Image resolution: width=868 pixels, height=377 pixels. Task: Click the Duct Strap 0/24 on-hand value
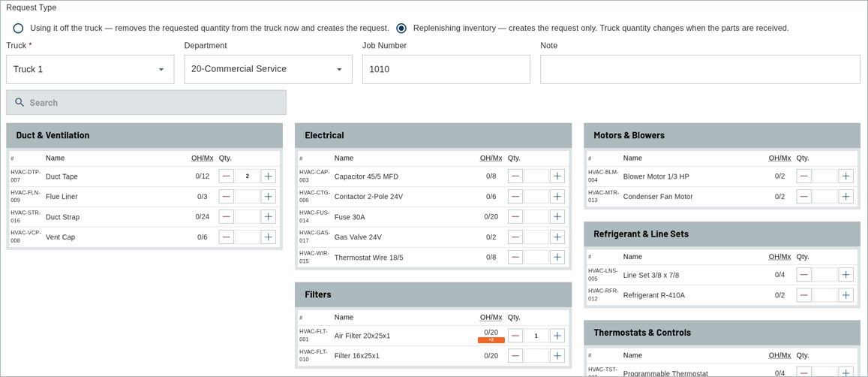click(x=203, y=217)
